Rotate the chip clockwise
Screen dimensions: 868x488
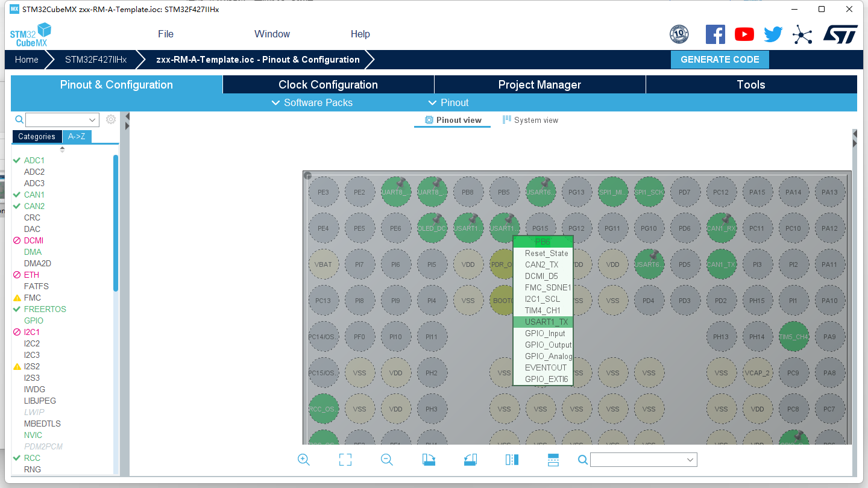tap(429, 460)
